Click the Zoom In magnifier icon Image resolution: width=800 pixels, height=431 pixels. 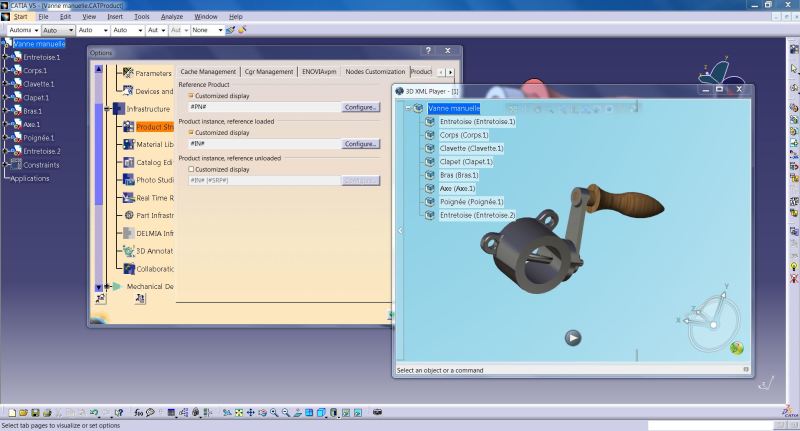[x=274, y=413]
